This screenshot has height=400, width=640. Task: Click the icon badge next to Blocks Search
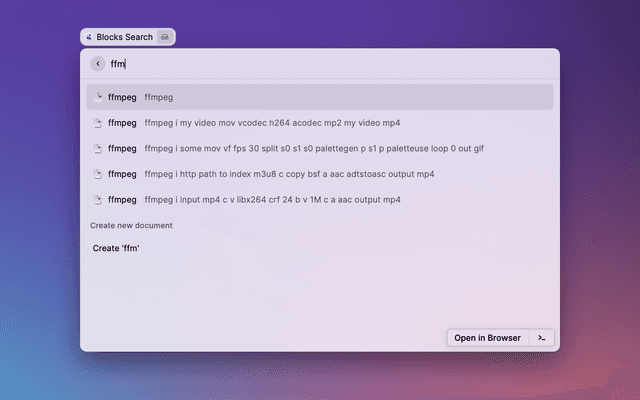click(x=165, y=37)
